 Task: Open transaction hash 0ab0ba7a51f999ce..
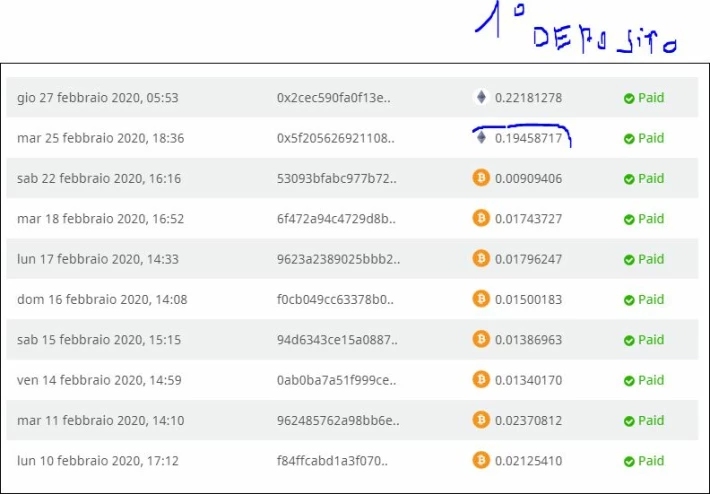coord(336,380)
